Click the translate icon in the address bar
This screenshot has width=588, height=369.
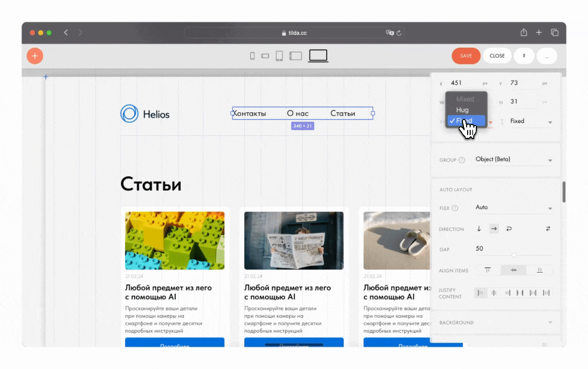click(390, 33)
